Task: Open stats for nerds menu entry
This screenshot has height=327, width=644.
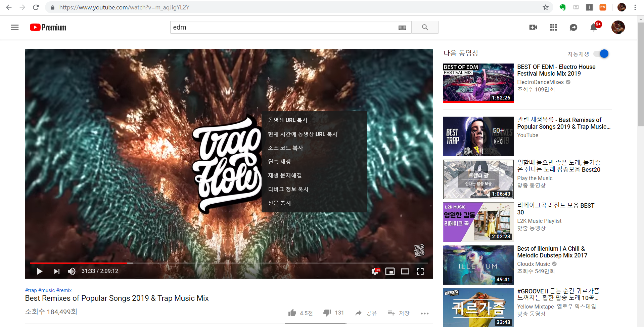Action: (x=314, y=203)
